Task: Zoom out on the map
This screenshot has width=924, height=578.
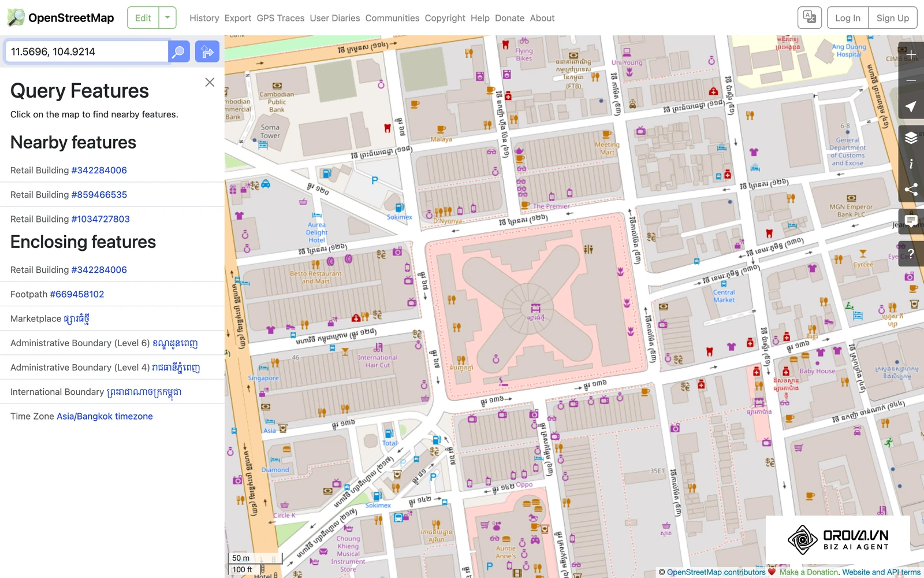Action: (x=911, y=80)
